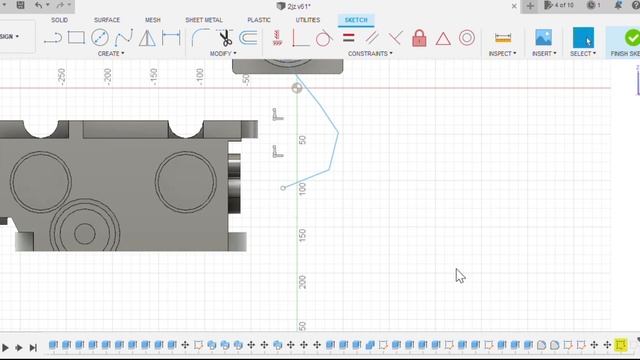Viewport: 640px width, 360px height.
Task: Expand the INSERT dropdown
Action: [x=544, y=53]
